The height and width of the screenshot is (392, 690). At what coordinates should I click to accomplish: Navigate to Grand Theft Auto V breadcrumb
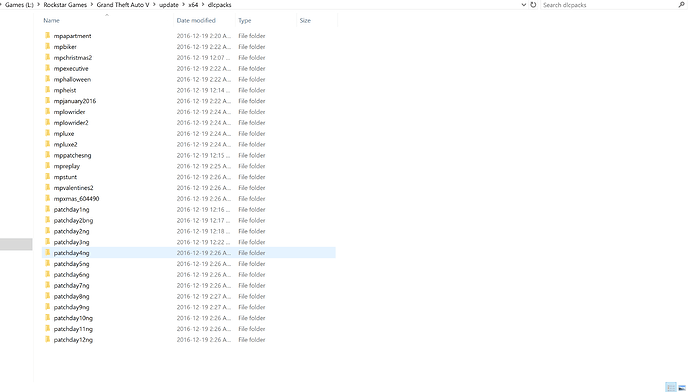123,5
